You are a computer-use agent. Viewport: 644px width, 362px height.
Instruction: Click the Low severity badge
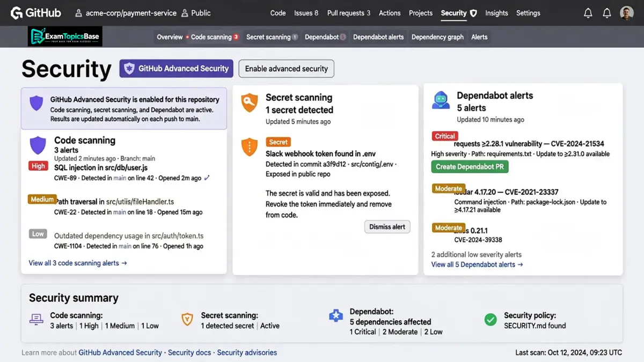pos(38,234)
